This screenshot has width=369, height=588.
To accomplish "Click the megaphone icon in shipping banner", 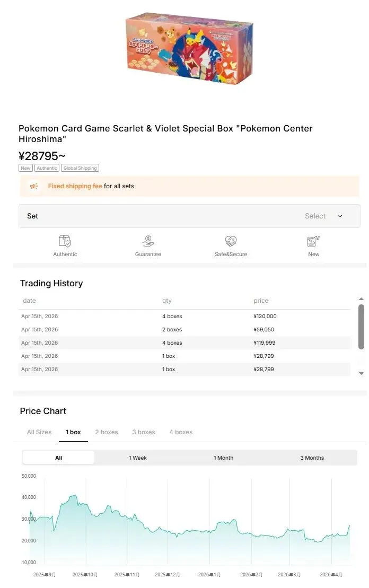I will coord(34,186).
